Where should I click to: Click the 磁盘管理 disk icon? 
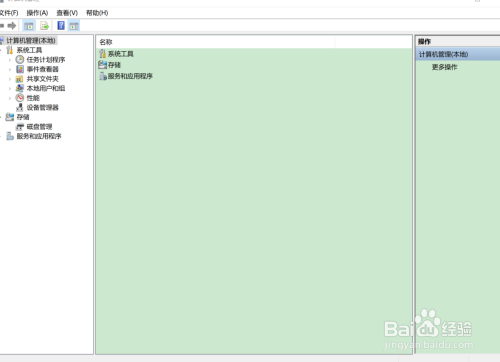20,127
